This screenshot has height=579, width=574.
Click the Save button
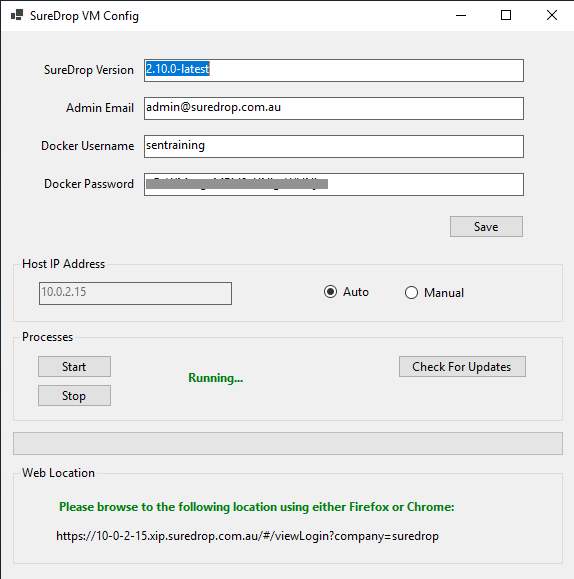coord(486,226)
